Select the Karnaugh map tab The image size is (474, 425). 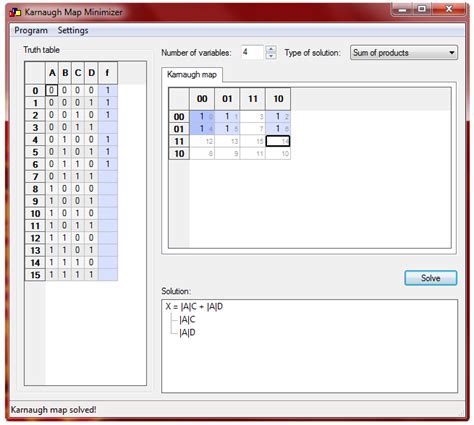click(192, 74)
